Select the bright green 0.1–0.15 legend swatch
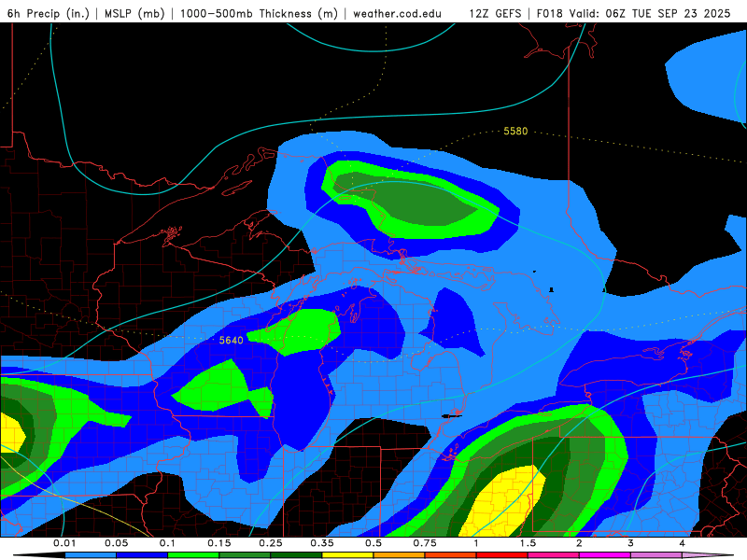747x560 pixels. click(193, 555)
